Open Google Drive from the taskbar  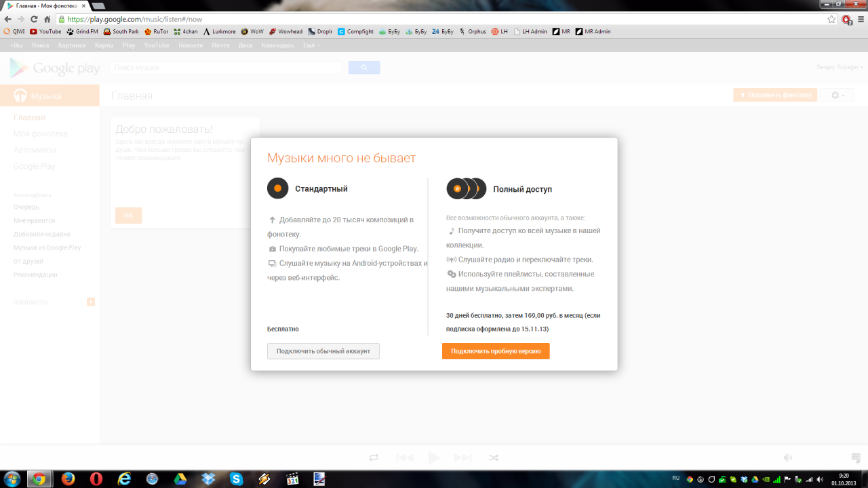pos(180,479)
